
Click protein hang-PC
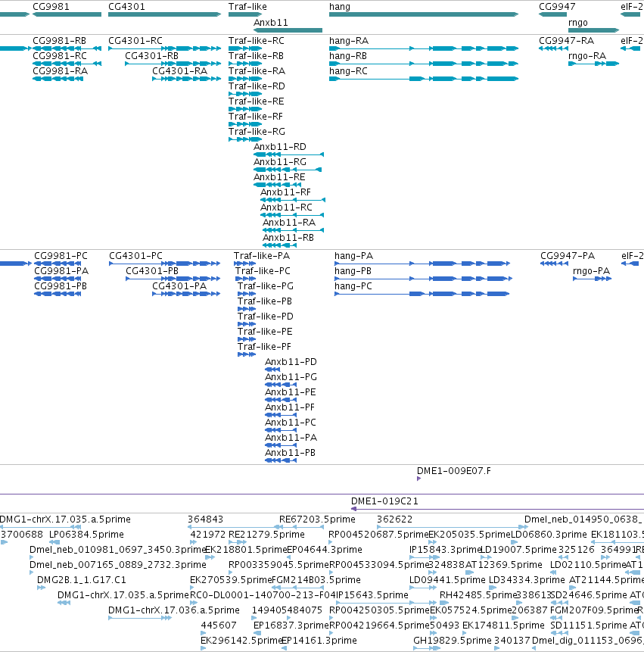[422, 294]
